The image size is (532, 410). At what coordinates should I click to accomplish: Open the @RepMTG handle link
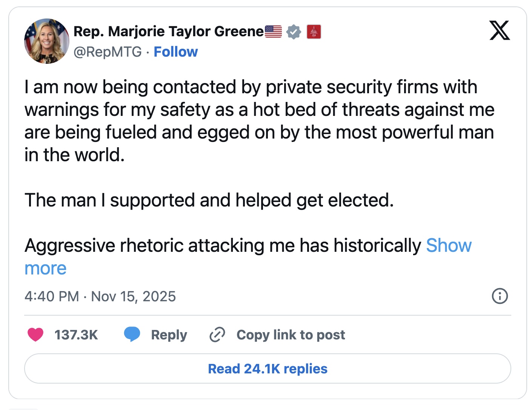coord(108,52)
